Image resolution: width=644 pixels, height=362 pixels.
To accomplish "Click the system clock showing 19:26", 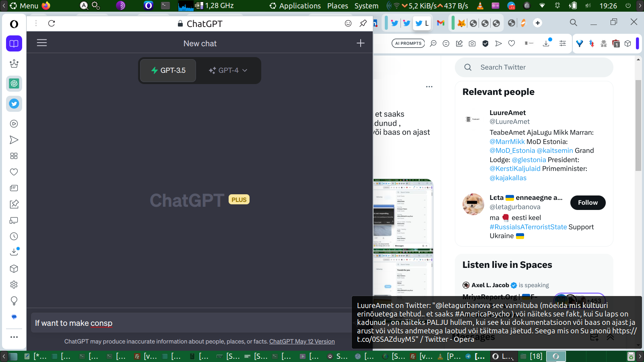I will [x=608, y=6].
